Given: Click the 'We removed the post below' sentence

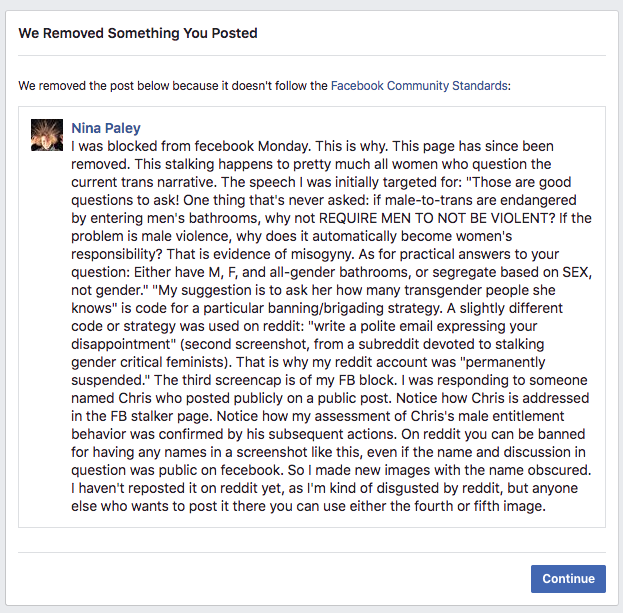Looking at the screenshot, I should (264, 86).
